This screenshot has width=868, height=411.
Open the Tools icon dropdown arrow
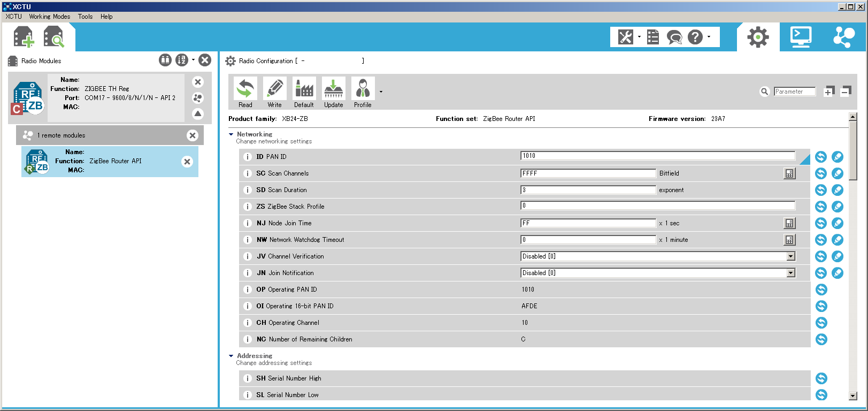[639, 37]
